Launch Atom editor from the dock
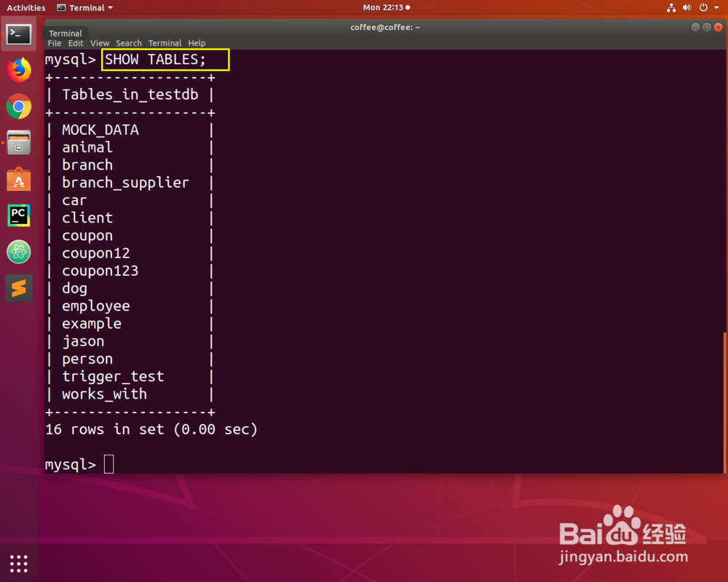The width and height of the screenshot is (728, 582). 19,252
